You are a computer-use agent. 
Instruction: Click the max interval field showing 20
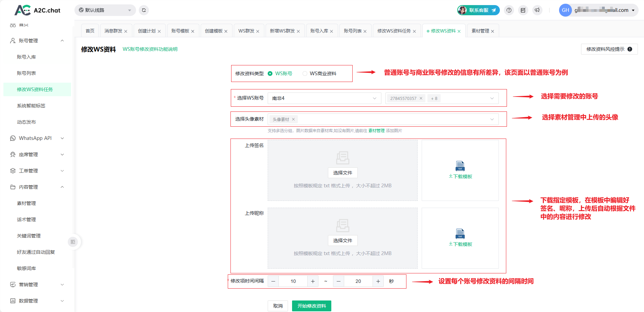358,281
